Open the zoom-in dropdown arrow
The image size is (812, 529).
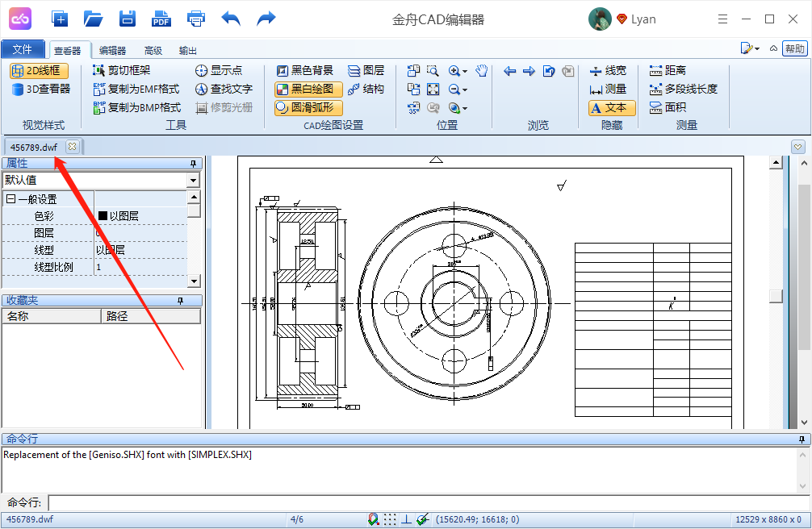(x=466, y=72)
